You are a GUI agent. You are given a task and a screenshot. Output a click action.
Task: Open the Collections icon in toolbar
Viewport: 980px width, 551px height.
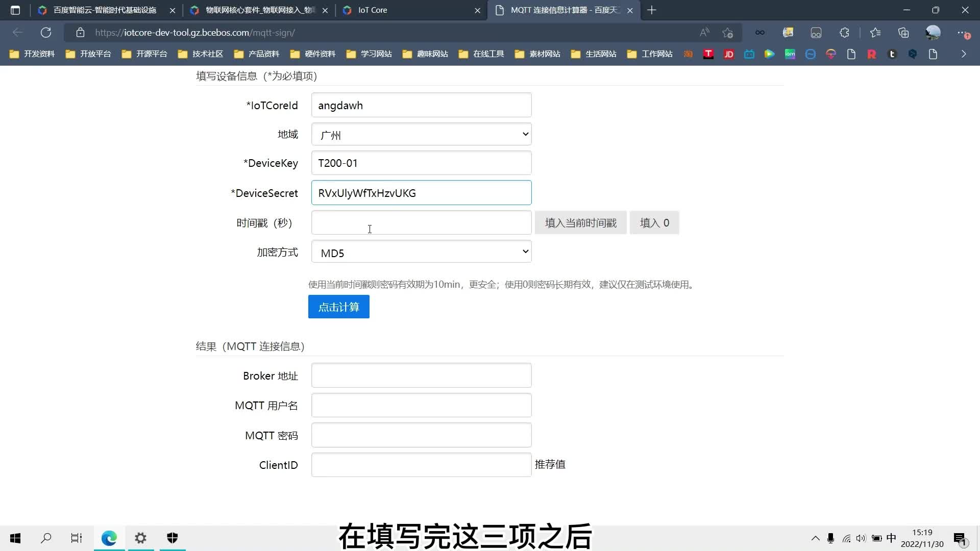(x=903, y=33)
